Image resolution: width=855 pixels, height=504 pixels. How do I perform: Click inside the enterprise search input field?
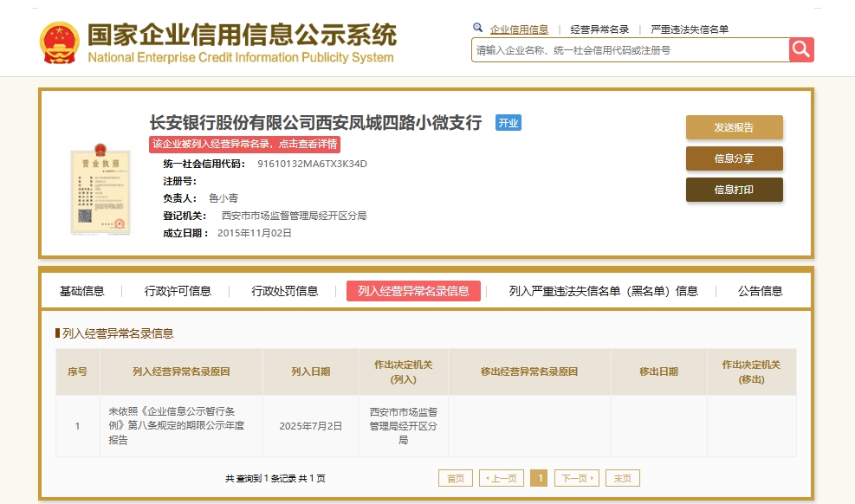(x=624, y=49)
